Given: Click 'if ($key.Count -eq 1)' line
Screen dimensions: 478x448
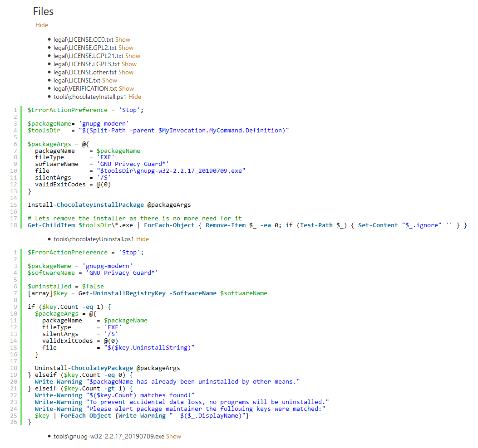Looking at the screenshot, I should coord(69,307).
